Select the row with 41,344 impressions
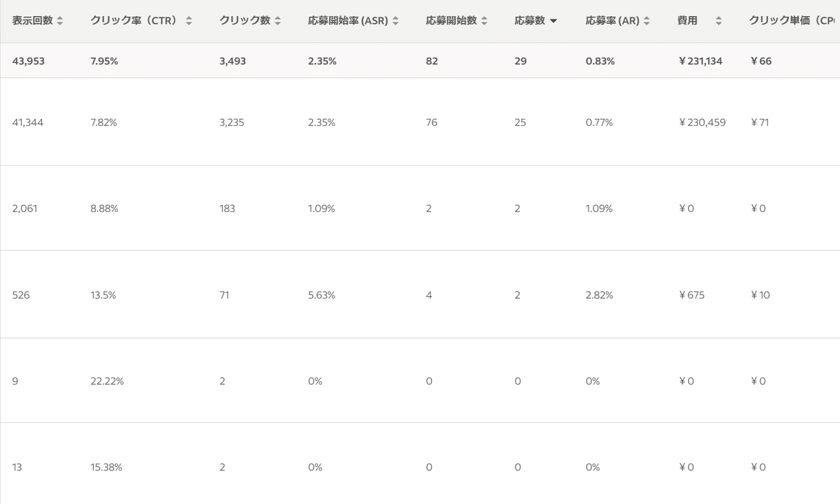This screenshot has height=504, width=840. 420,122
